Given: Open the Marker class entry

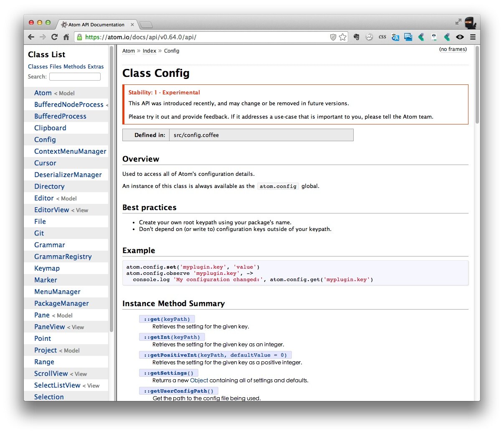Looking at the screenshot, I should click(x=46, y=280).
